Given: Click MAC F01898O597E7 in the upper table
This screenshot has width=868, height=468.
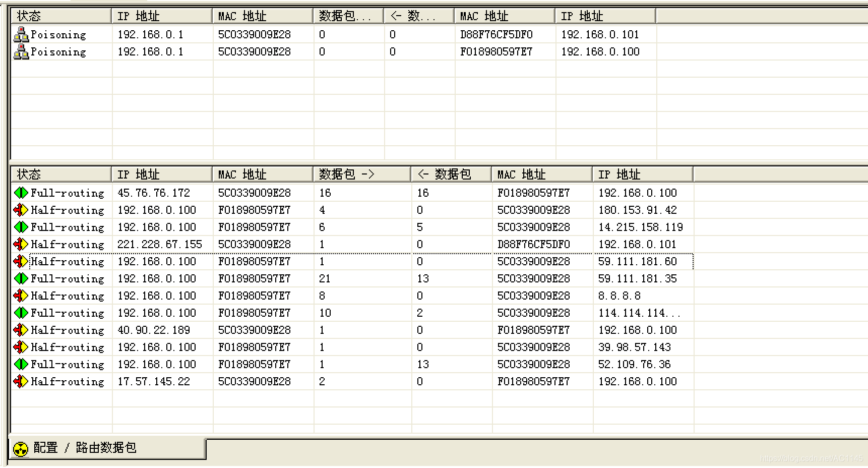Looking at the screenshot, I should (497, 51).
